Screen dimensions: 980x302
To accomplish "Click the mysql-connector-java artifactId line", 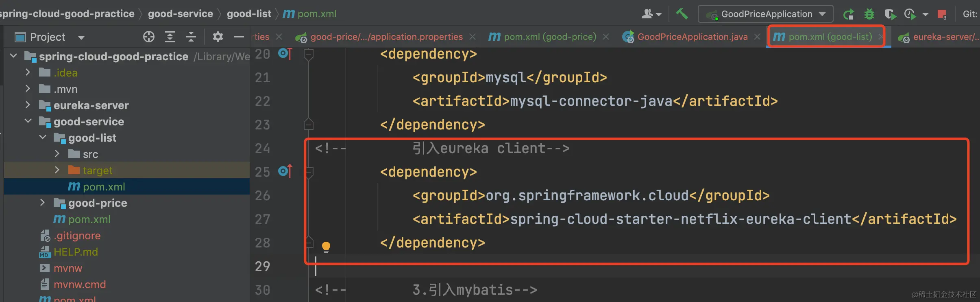I will tap(595, 101).
